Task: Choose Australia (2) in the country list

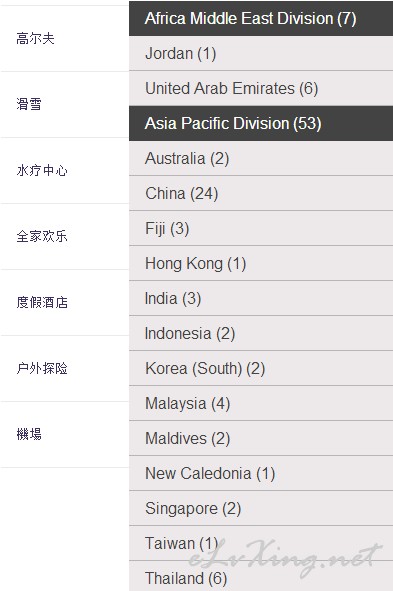Action: pyautogui.click(x=261, y=158)
